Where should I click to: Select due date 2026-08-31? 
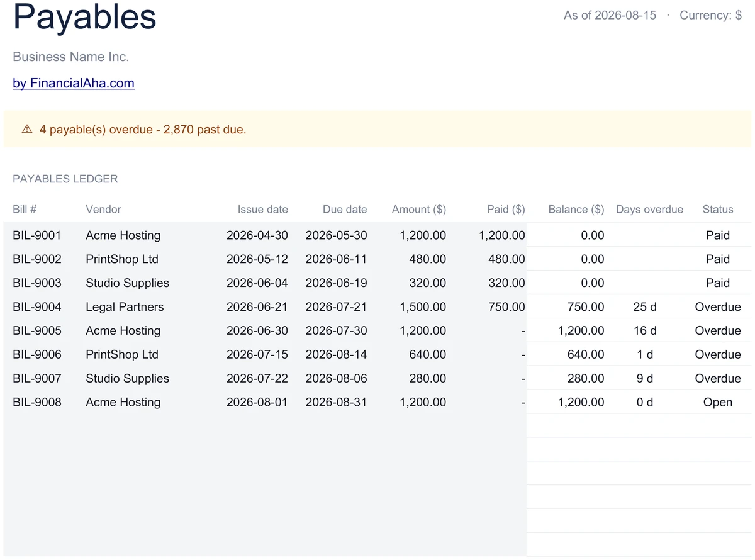(x=337, y=403)
